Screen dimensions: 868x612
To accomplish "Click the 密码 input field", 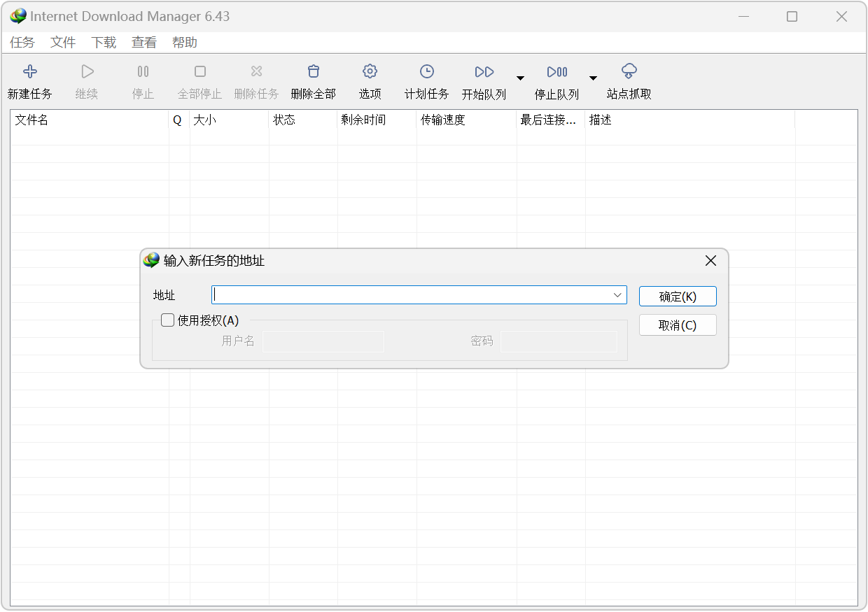I will (x=559, y=341).
